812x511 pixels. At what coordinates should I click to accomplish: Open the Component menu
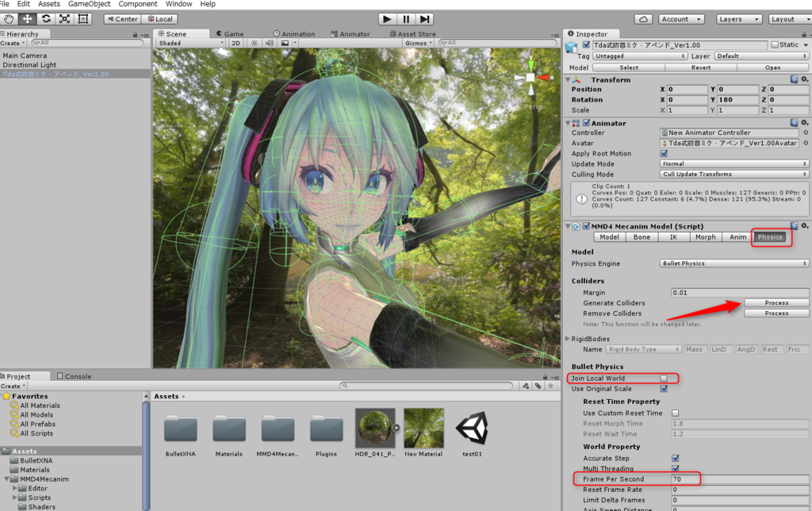tap(138, 4)
